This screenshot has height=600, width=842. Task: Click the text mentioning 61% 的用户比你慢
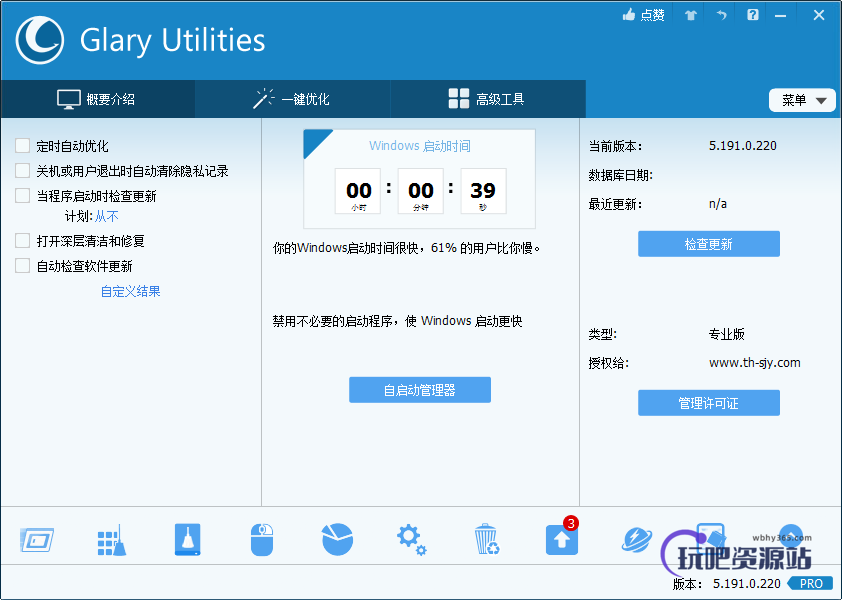pyautogui.click(x=407, y=248)
